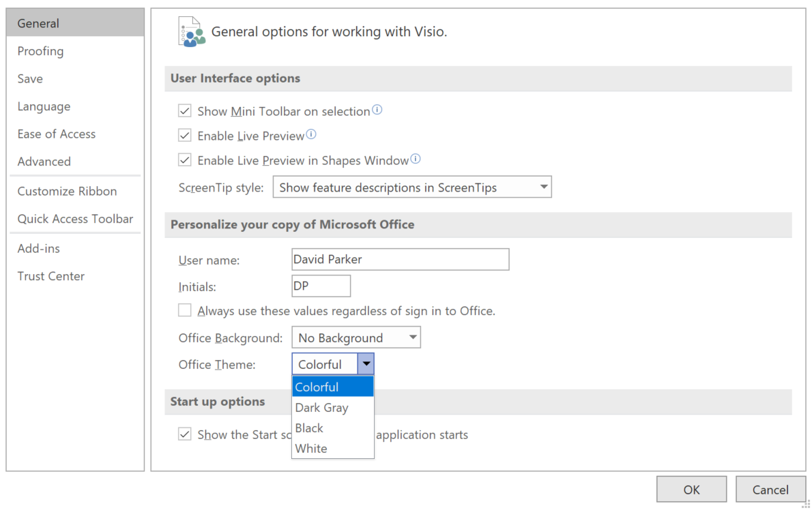
Task: Disable the Enable Live Preview option
Action: (x=184, y=134)
